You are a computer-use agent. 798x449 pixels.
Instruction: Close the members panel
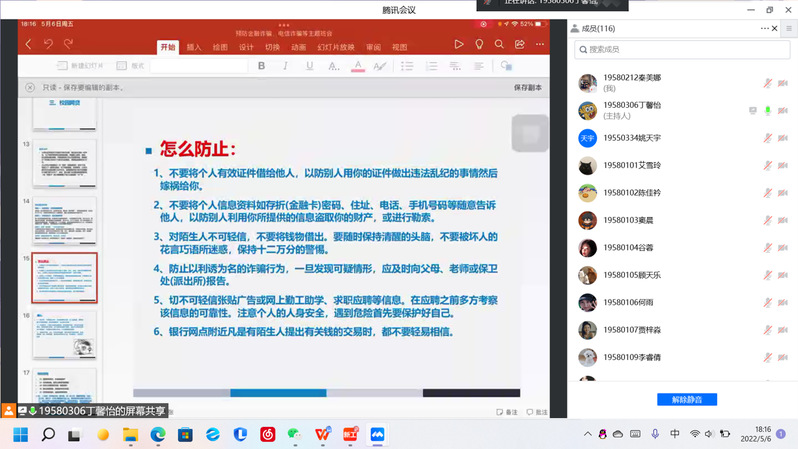775,29
